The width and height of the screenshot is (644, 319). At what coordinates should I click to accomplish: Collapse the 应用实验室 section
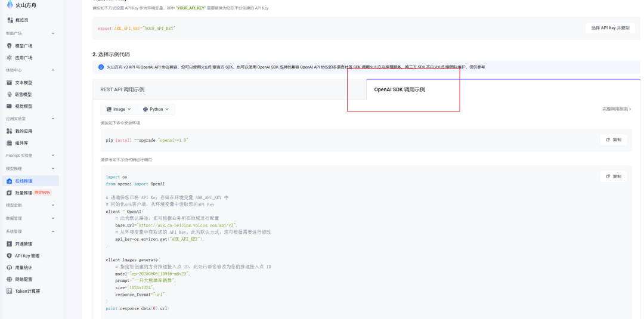tap(53, 119)
